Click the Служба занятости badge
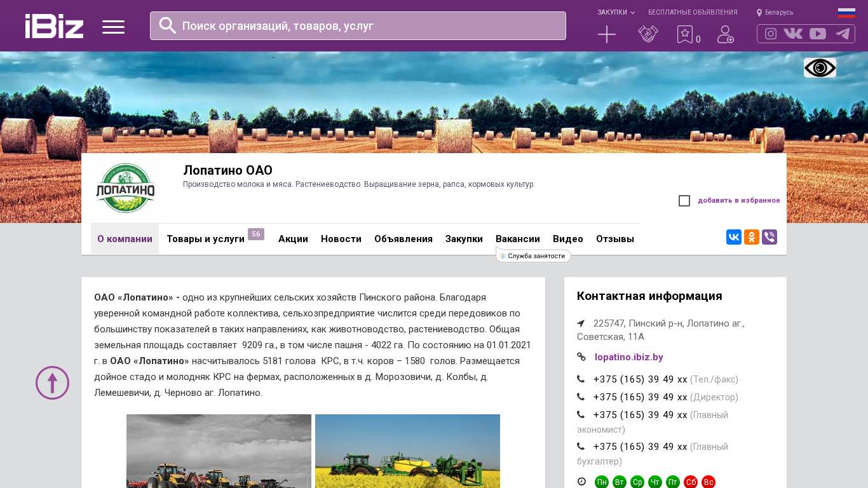Image resolution: width=868 pixels, height=488 pixels. pos(534,255)
